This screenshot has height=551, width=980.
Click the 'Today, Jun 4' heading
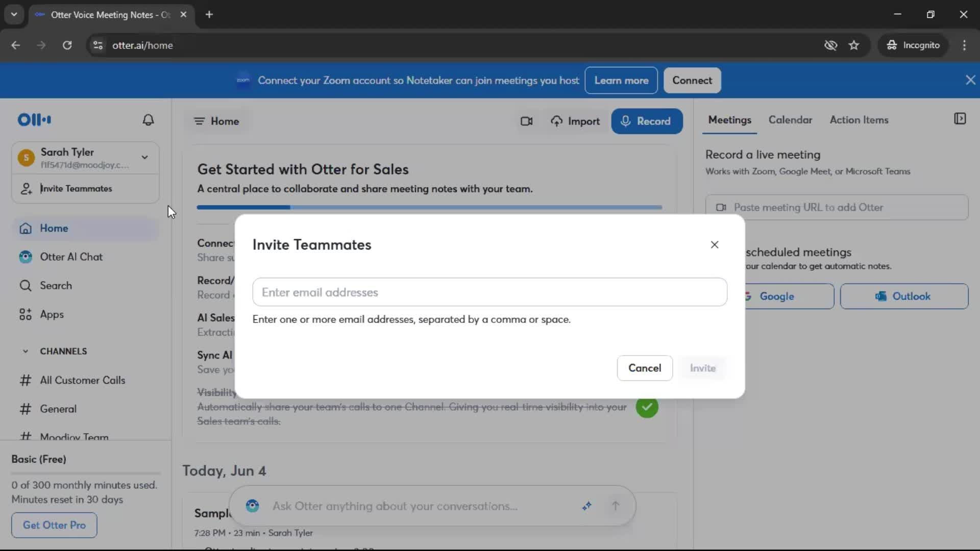tap(224, 471)
